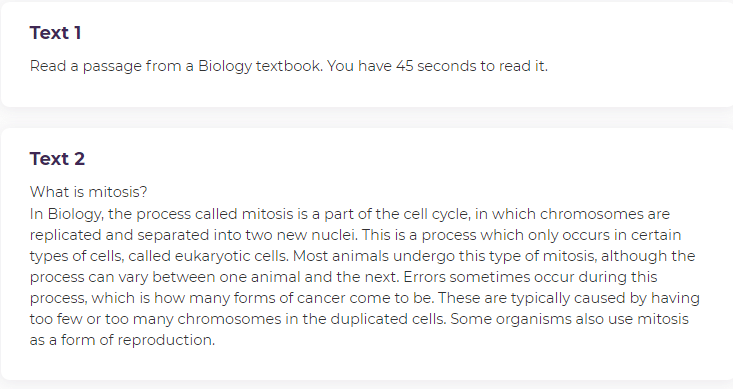Click the word 'reproduction' at the passage end
The height and width of the screenshot is (389, 733).
coord(166,340)
